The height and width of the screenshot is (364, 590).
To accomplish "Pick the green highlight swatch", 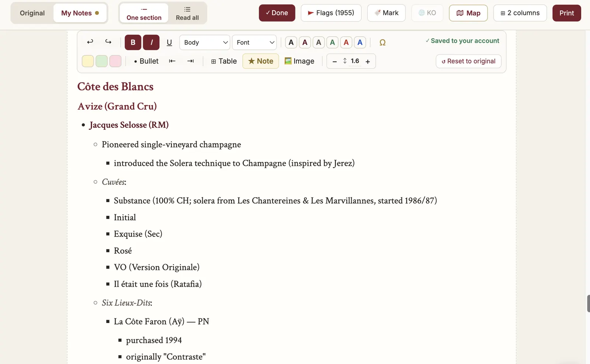I will point(101,61).
